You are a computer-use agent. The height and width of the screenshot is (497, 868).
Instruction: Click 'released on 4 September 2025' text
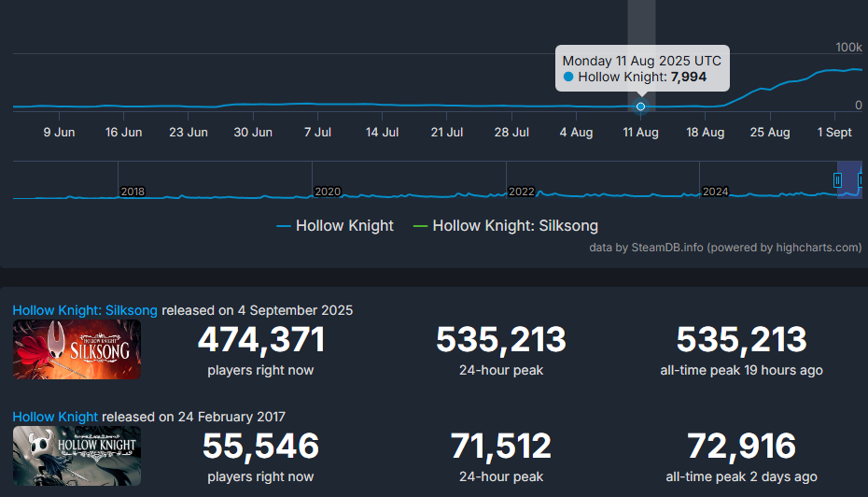pos(257,310)
